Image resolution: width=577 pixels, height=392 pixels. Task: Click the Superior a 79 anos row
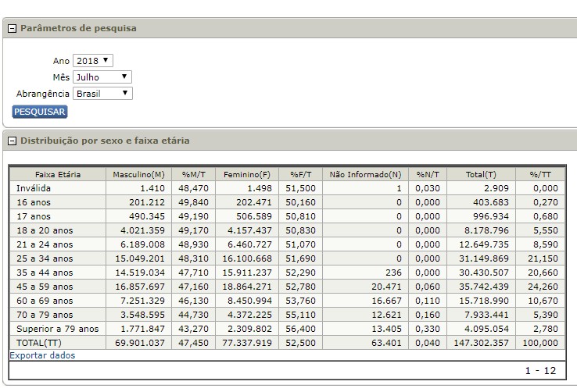click(x=56, y=328)
